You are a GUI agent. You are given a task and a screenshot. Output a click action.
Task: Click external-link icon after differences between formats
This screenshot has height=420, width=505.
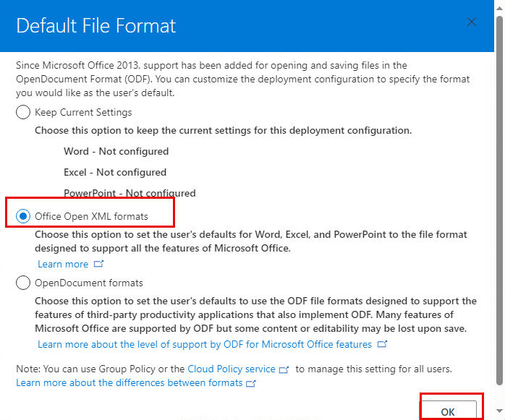pyautogui.click(x=251, y=383)
